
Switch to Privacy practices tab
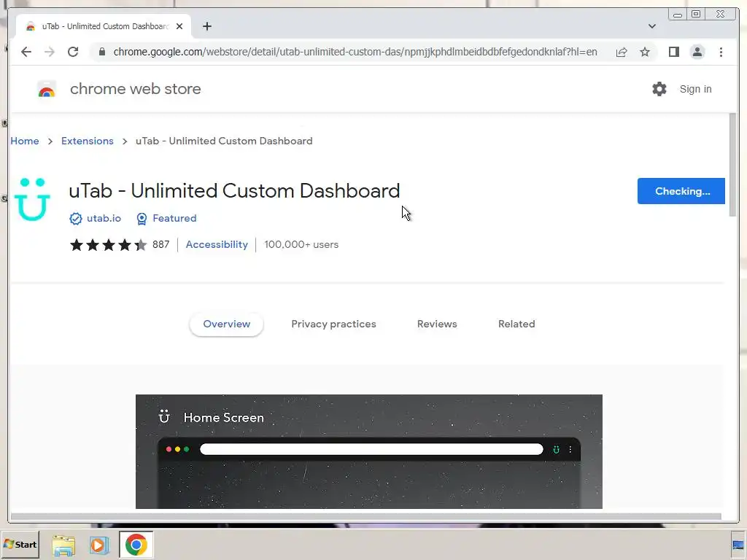pyautogui.click(x=333, y=324)
